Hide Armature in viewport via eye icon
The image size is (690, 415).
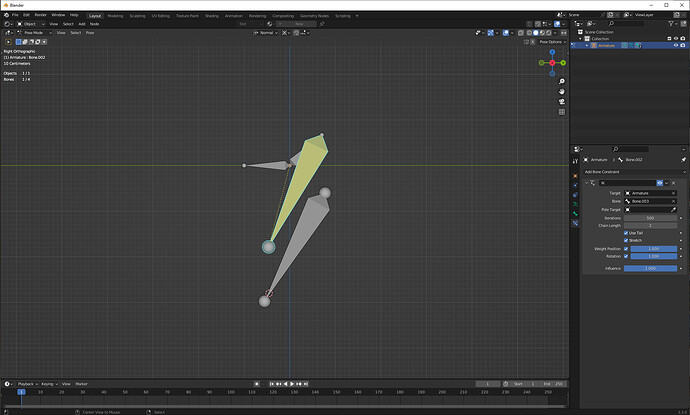676,45
